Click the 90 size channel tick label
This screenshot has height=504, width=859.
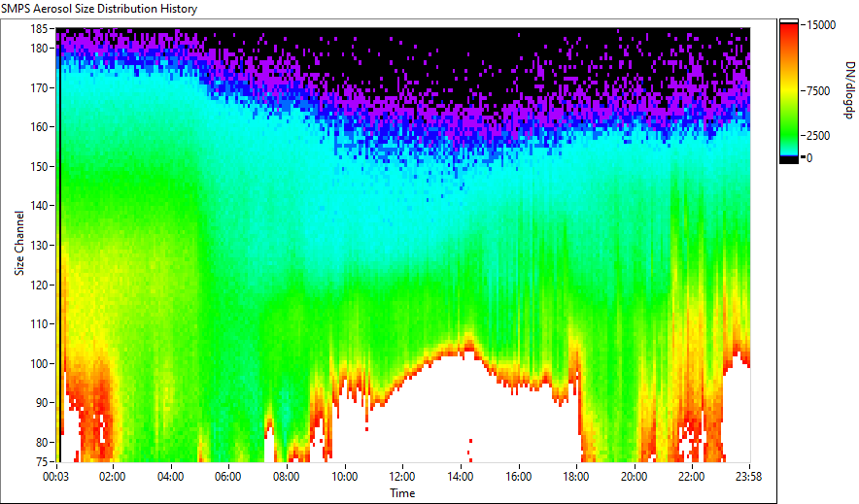pos(42,403)
